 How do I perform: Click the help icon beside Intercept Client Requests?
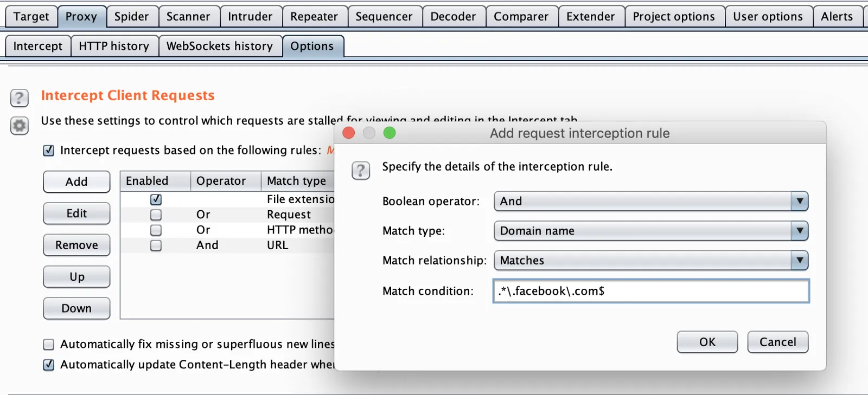[19, 98]
